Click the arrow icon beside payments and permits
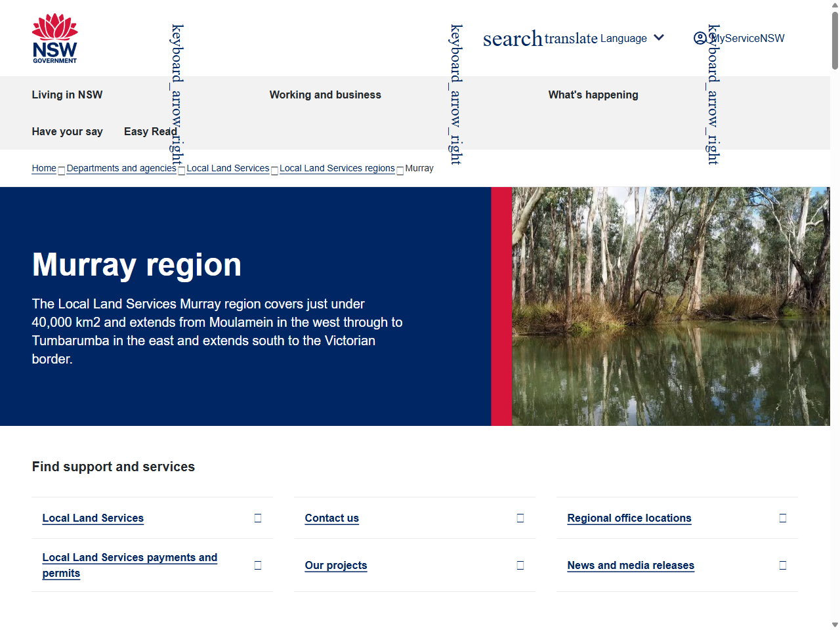Image resolution: width=840 pixels, height=630 pixels. (x=257, y=565)
